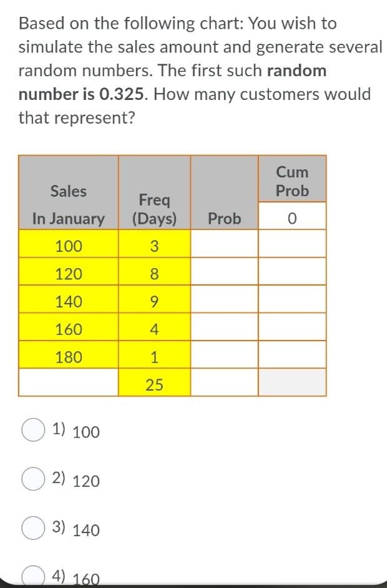Select the yellow cell showing sales value 120

tap(68, 273)
